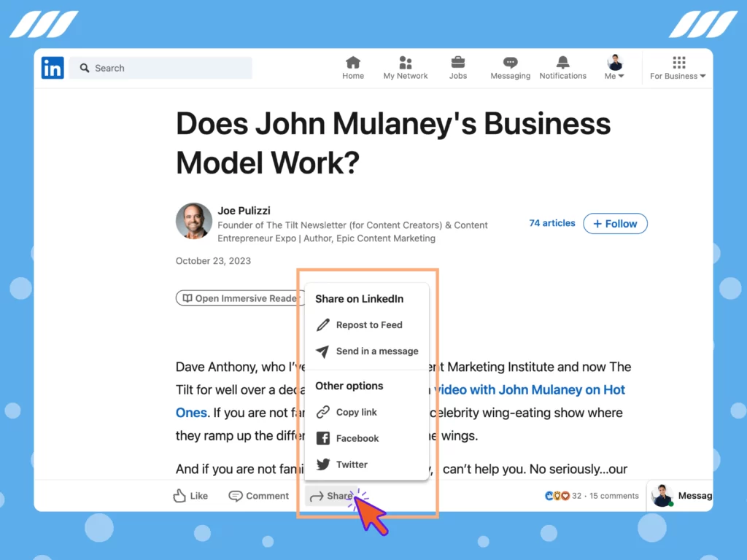Check Notifications via the bell icon
This screenshot has width=747, height=560.
(x=562, y=67)
